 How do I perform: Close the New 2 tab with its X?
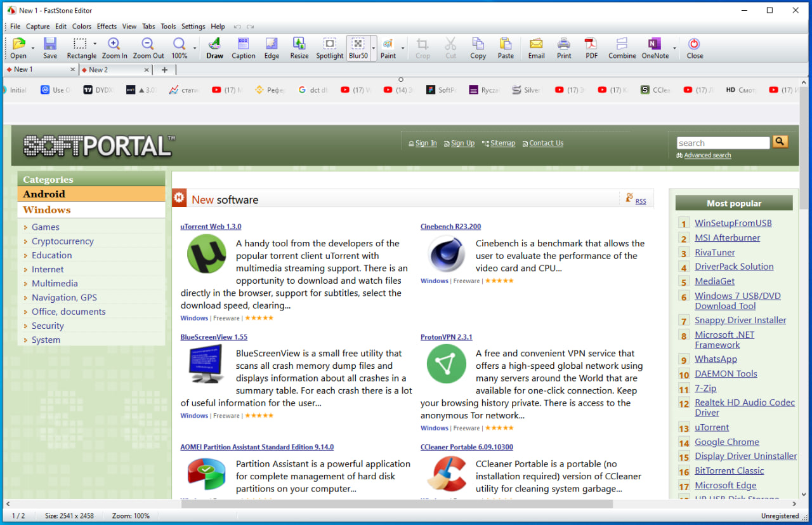coord(147,70)
